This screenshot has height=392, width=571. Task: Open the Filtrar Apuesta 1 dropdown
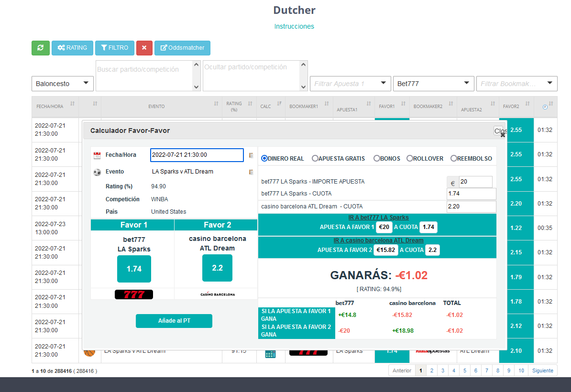(x=351, y=84)
